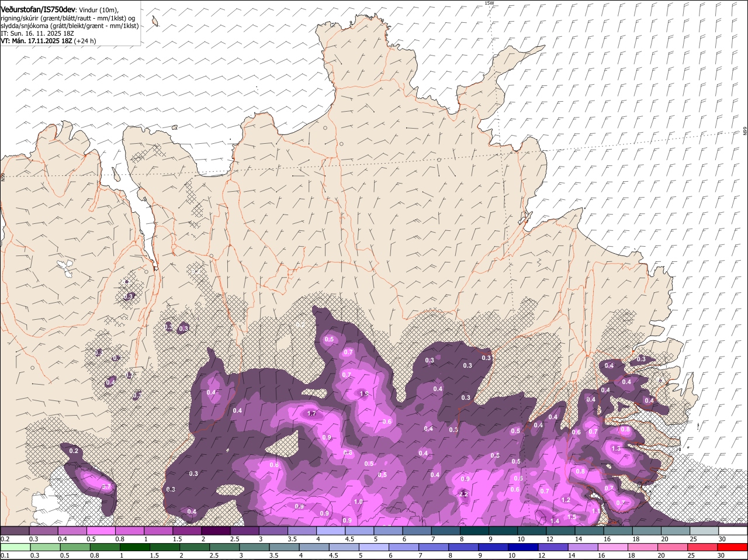Select darkest purple swatch between 2 and 2.5
The height and width of the screenshot is (560, 748).
(x=216, y=531)
